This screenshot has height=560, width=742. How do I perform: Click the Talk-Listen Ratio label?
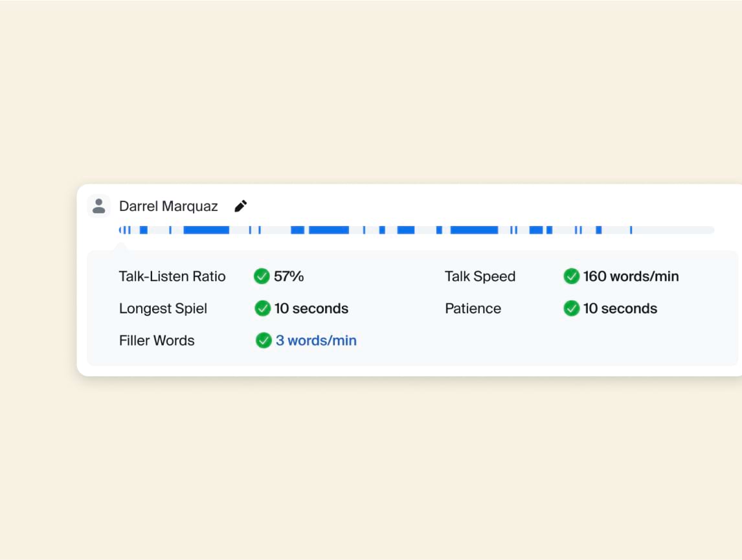[172, 276]
